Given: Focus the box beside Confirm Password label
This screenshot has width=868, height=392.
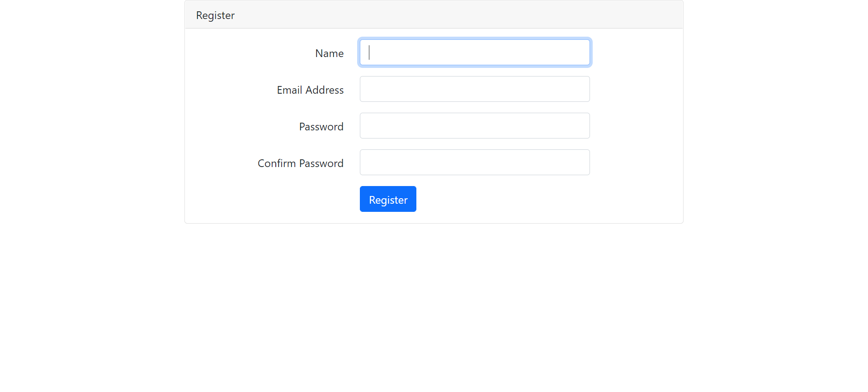Looking at the screenshot, I should pos(475,163).
